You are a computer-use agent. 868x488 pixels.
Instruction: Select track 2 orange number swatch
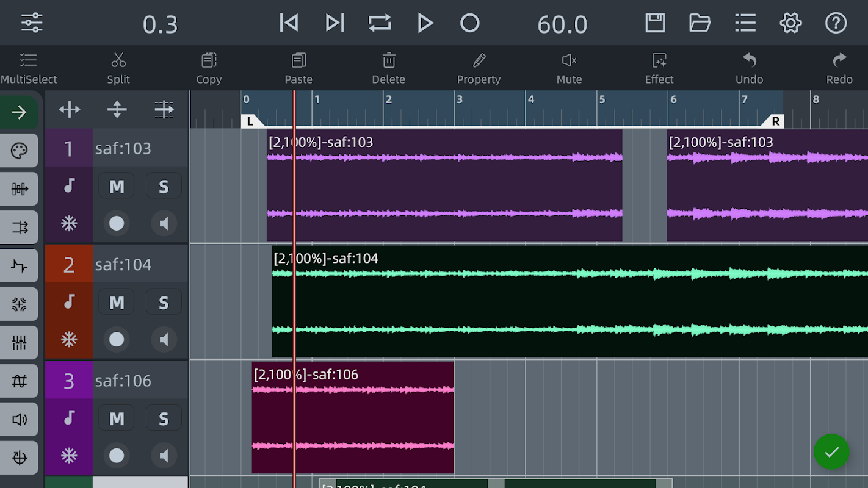[69, 265]
